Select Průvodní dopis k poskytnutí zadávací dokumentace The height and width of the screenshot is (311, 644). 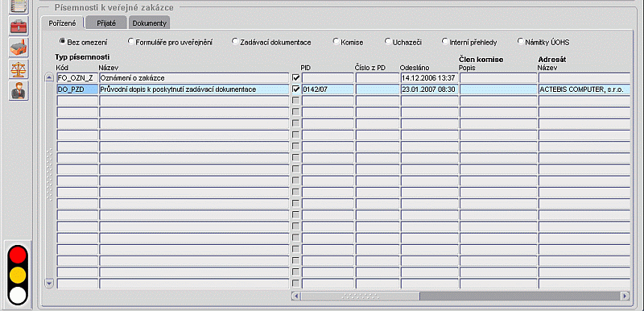pyautogui.click(x=194, y=89)
